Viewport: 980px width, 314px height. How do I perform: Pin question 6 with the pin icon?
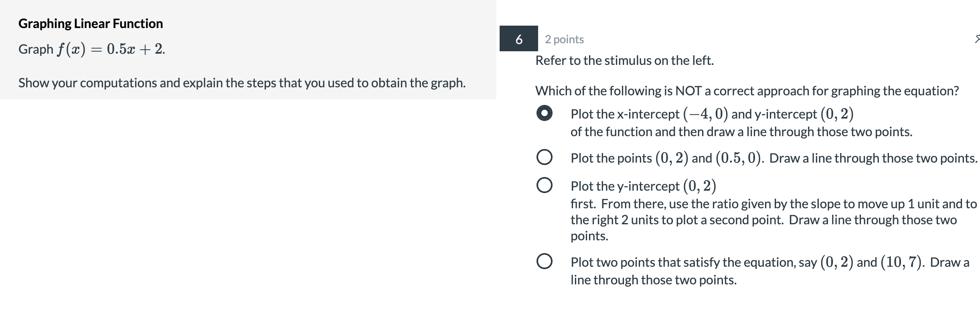point(977,39)
